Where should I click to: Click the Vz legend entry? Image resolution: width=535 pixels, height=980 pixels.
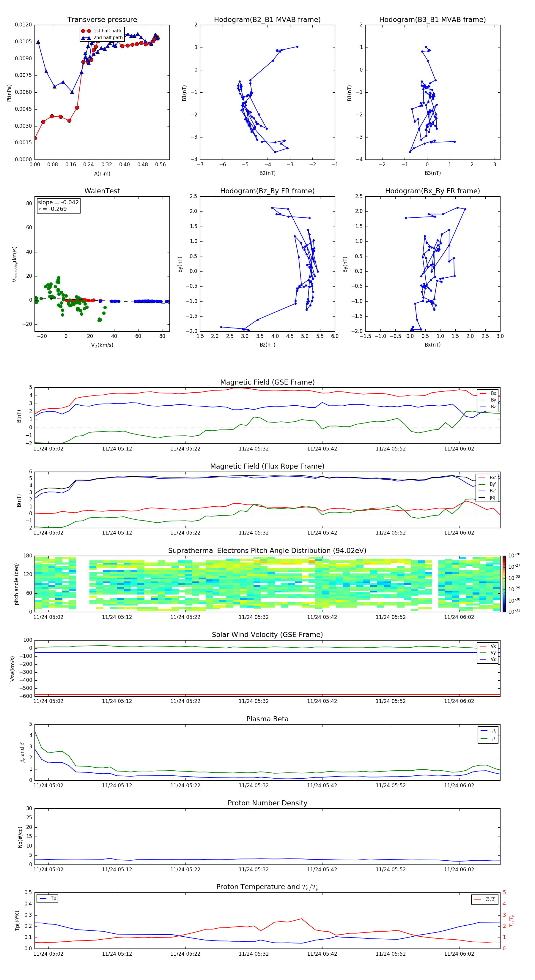[x=488, y=659]
